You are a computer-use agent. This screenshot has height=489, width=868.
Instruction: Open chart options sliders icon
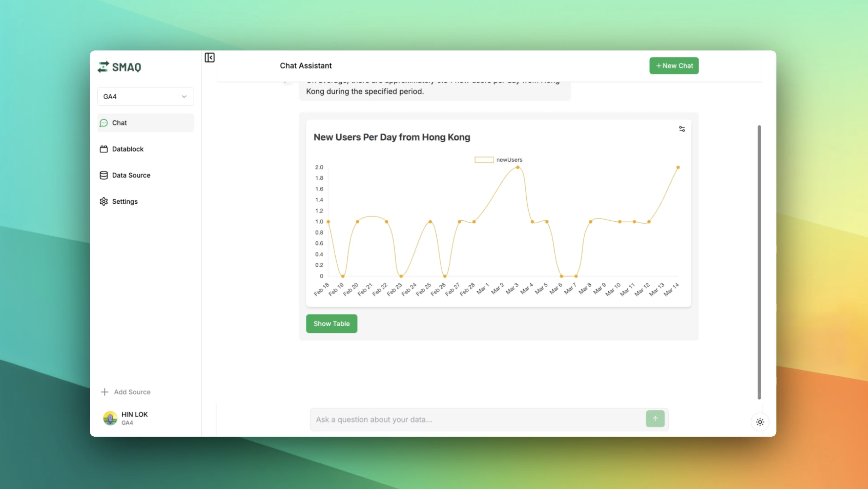[x=682, y=129]
